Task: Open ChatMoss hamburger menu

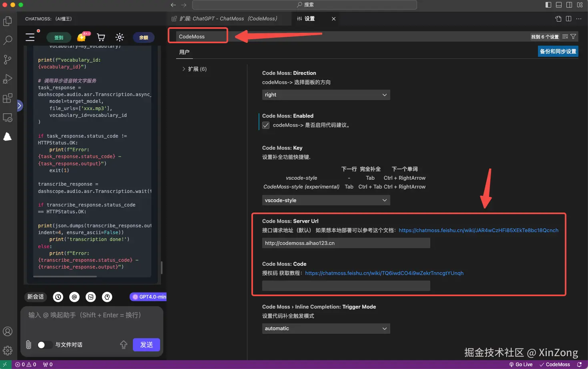Action: click(x=30, y=37)
